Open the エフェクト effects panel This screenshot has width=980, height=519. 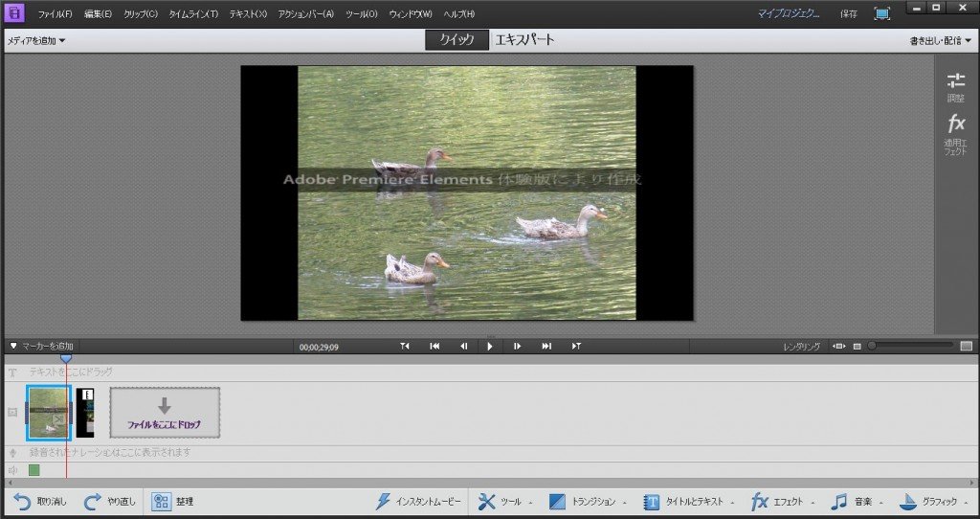783,502
